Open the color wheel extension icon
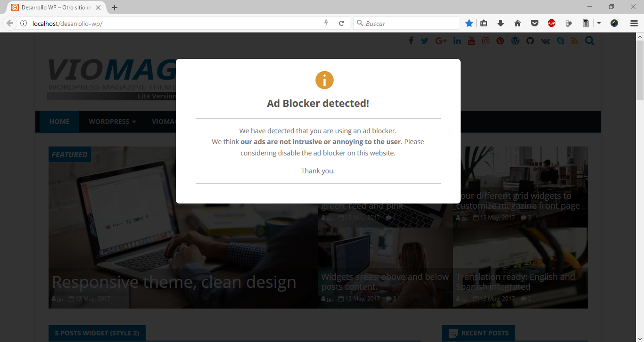Viewport: 644px width, 342px height. (614, 23)
